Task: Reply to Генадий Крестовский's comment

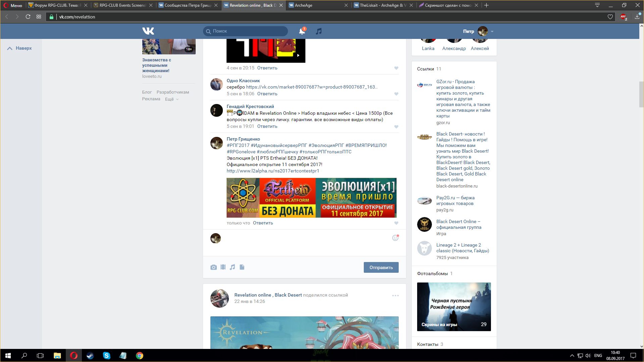Action: pos(267,126)
